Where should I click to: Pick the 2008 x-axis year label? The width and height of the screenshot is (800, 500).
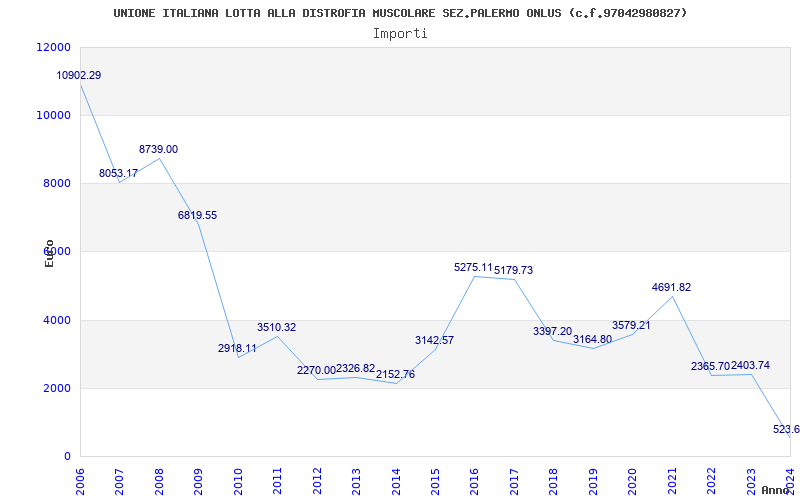point(159,481)
